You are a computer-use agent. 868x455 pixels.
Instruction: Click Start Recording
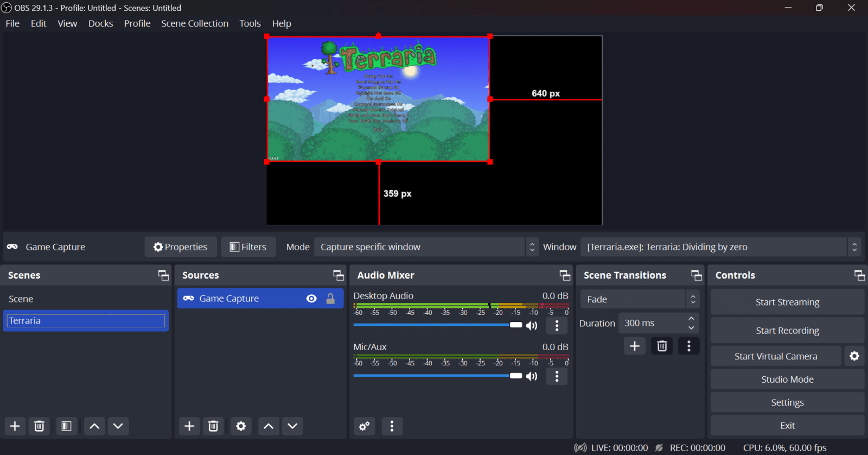point(787,331)
